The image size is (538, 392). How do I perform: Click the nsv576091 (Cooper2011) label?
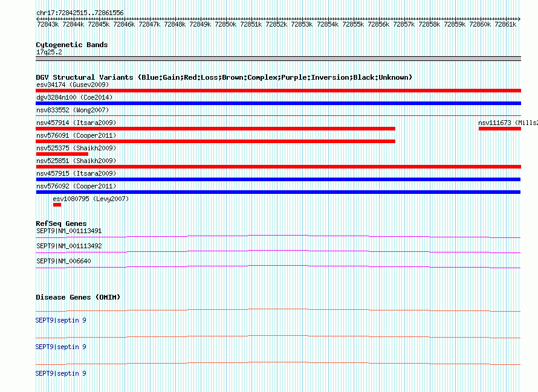tap(76, 135)
